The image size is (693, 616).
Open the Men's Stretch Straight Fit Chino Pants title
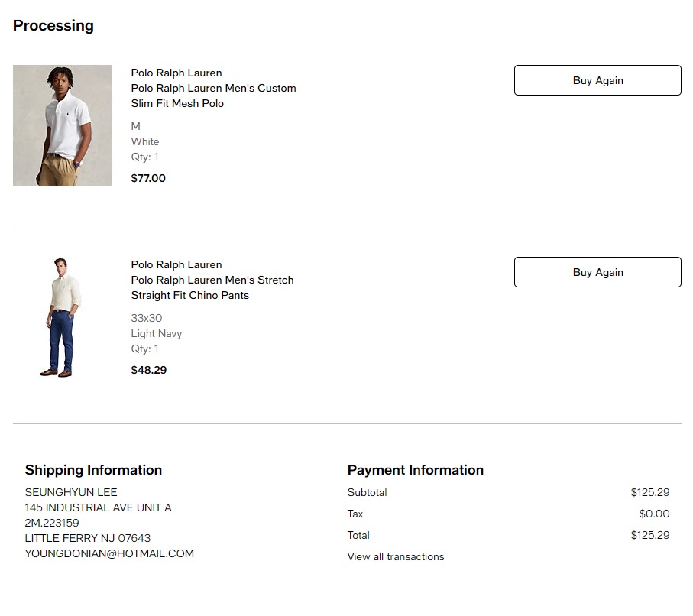click(x=212, y=287)
